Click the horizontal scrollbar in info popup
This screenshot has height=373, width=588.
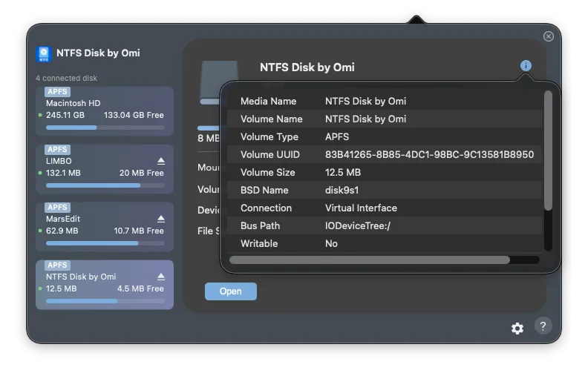click(x=370, y=260)
